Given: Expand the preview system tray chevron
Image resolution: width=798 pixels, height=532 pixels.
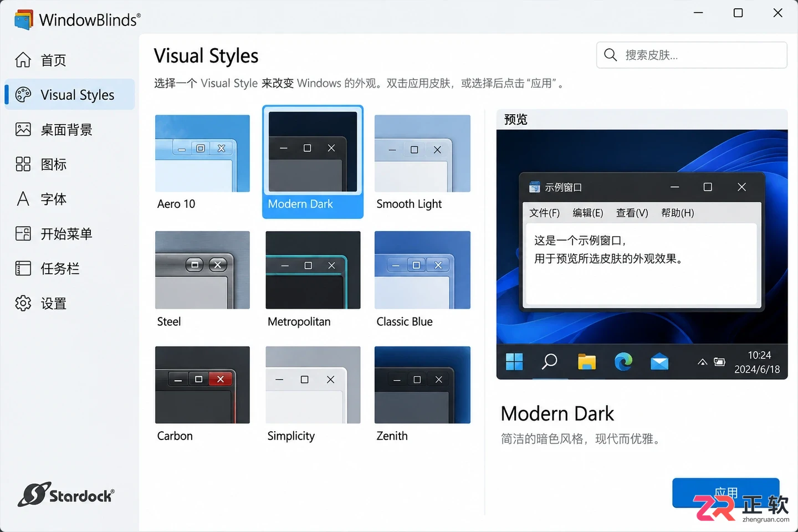Looking at the screenshot, I should [x=702, y=362].
